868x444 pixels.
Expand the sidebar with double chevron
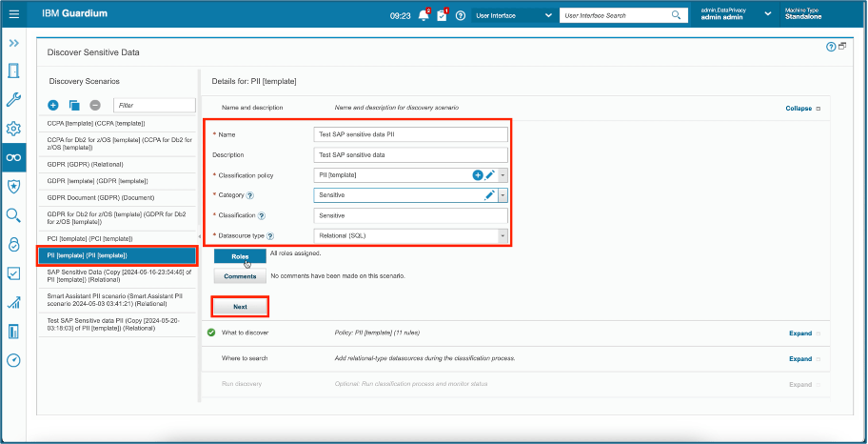(x=14, y=43)
